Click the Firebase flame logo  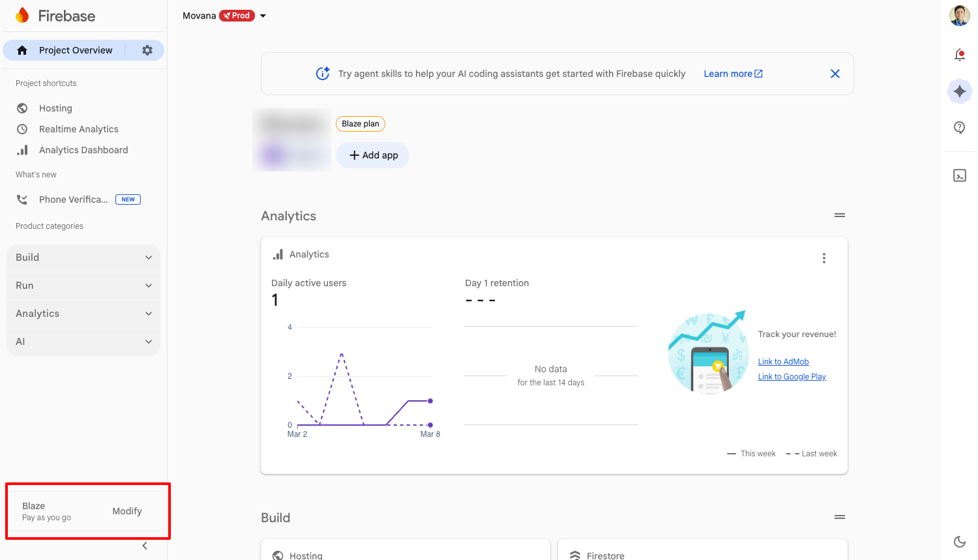(23, 16)
